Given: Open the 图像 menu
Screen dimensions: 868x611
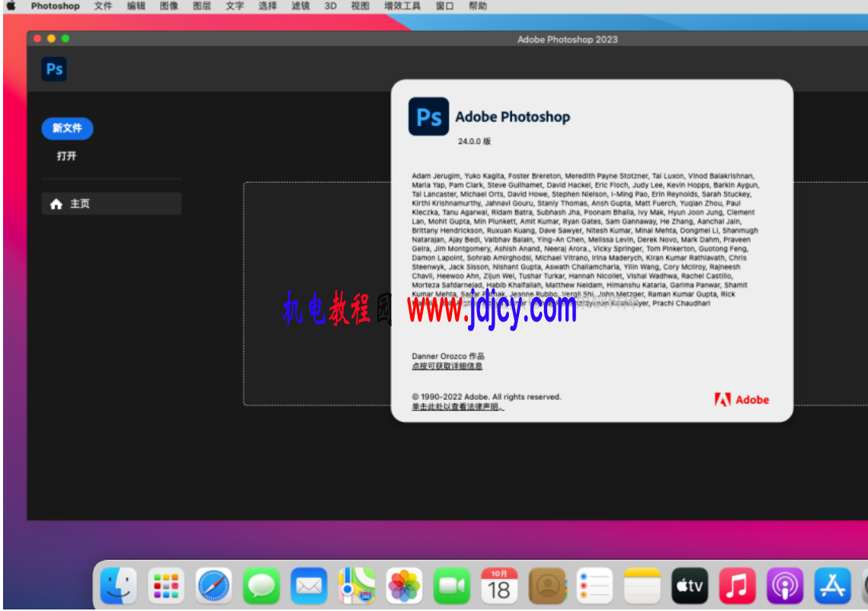Looking at the screenshot, I should 169,5.
